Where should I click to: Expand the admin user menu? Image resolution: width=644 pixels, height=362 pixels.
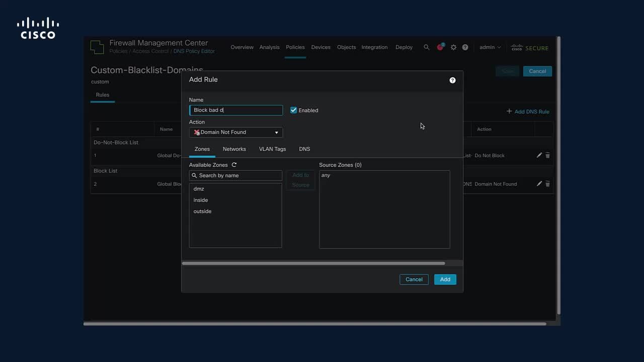(x=490, y=47)
